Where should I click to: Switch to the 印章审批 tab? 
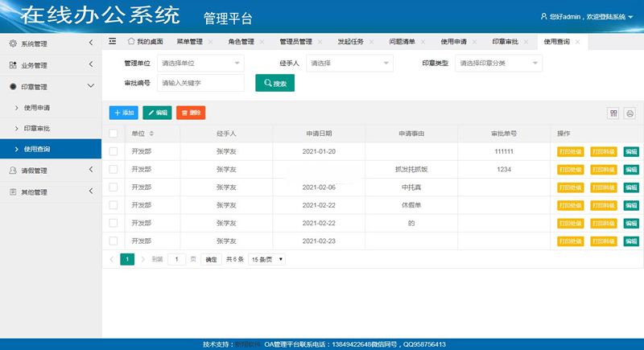tap(506, 42)
